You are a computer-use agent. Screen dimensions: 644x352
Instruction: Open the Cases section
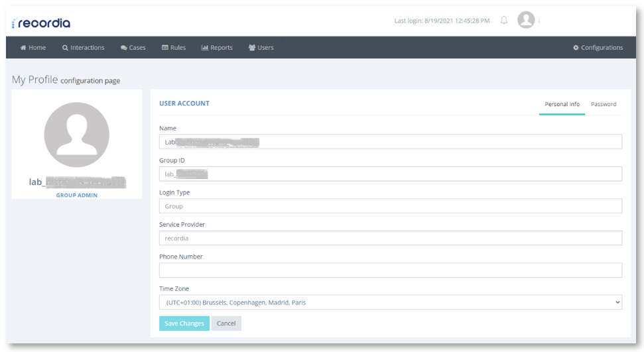point(133,48)
